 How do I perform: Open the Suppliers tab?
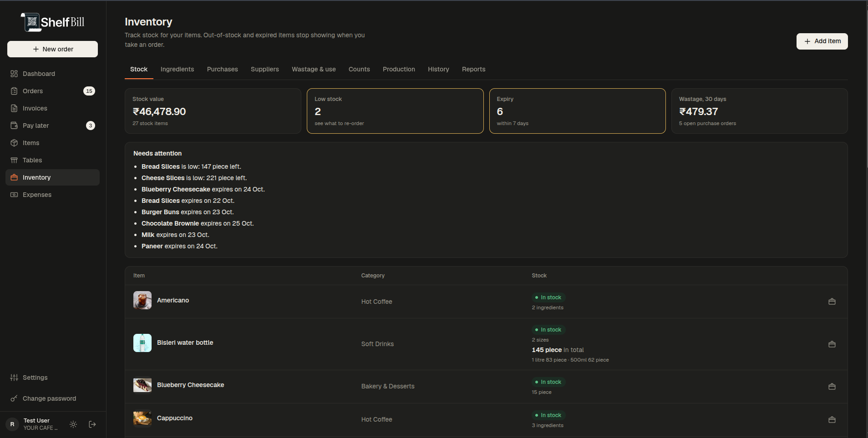tap(265, 69)
